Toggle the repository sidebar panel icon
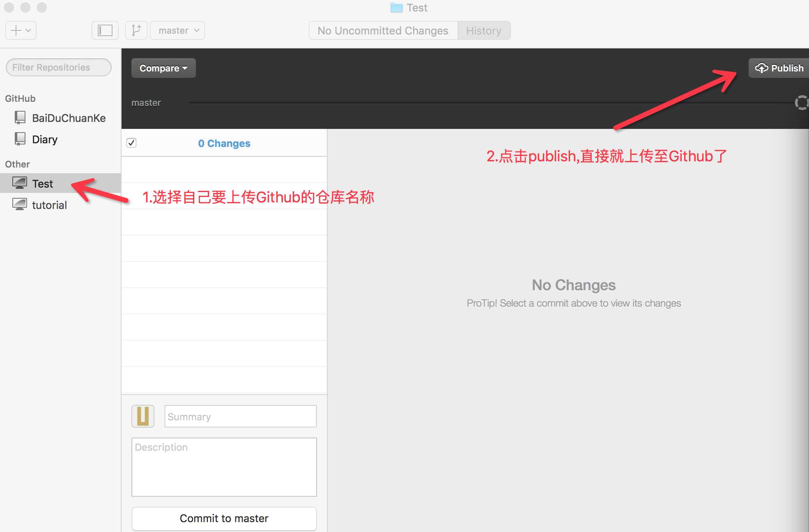 pos(105,31)
